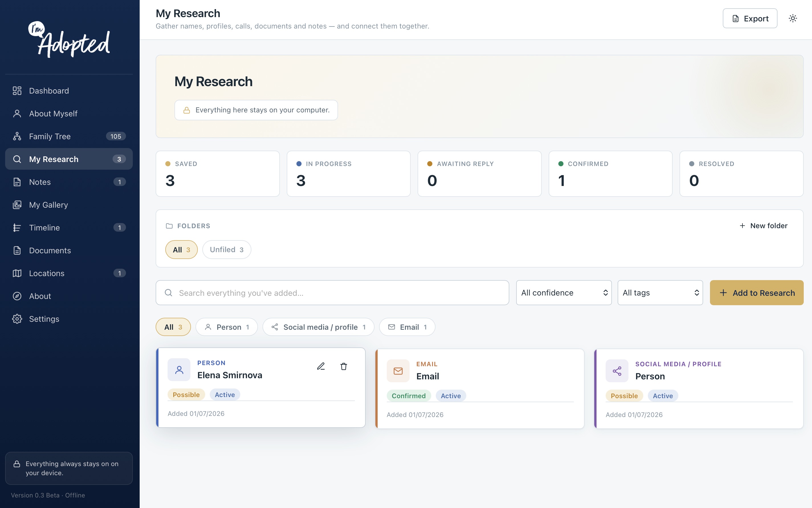
Task: Open About Myself page
Action: tap(69, 114)
